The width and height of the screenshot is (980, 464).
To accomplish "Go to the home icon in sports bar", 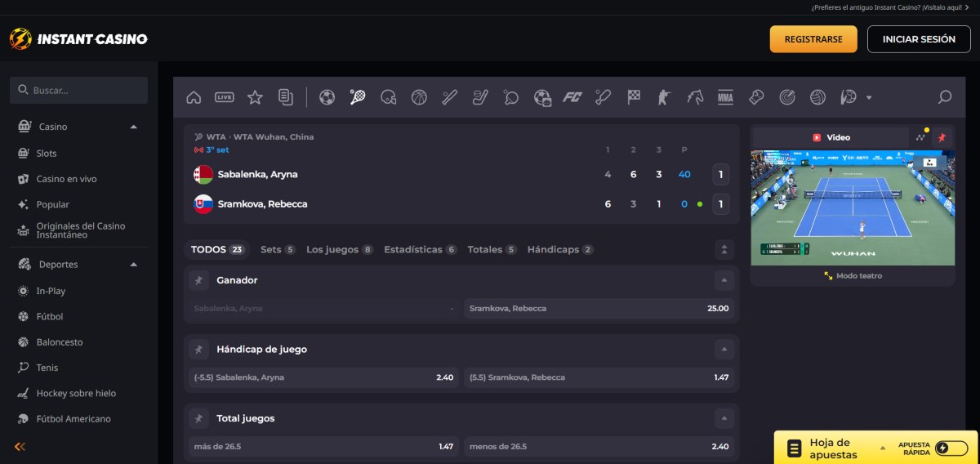I will (x=194, y=97).
